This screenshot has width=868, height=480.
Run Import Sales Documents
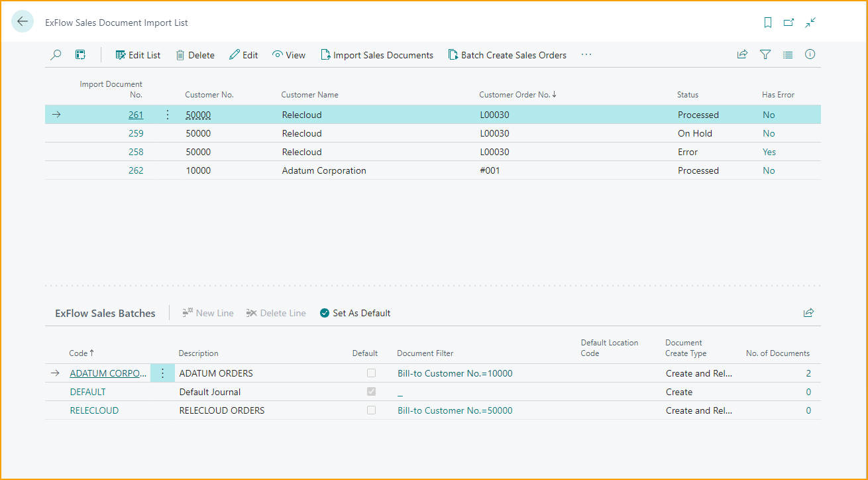pos(377,54)
